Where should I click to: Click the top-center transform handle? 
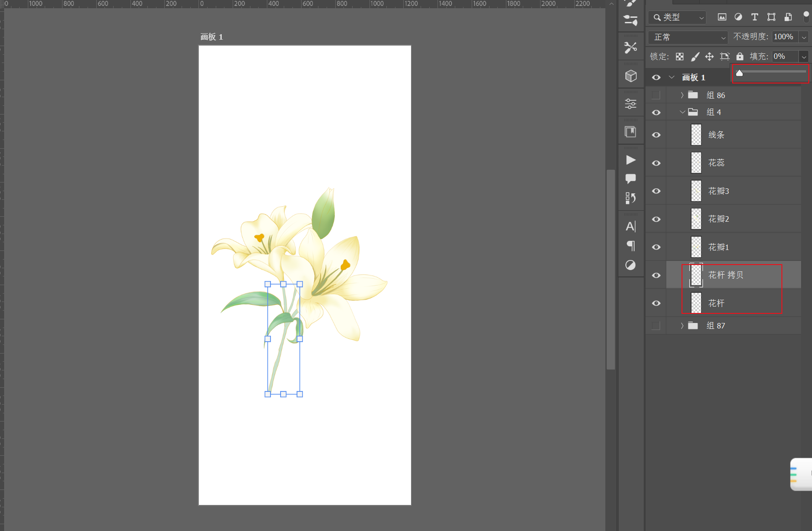coord(283,284)
